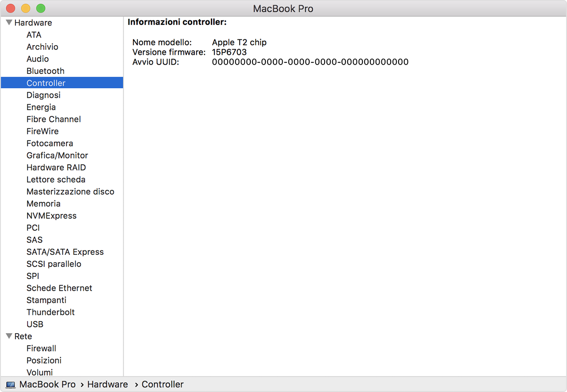The image size is (567, 392).
Task: View the Diagnosi section
Action: (x=43, y=95)
